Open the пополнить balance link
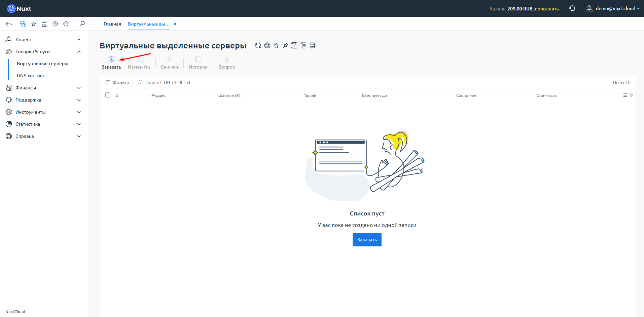The image size is (644, 317). tap(548, 8)
